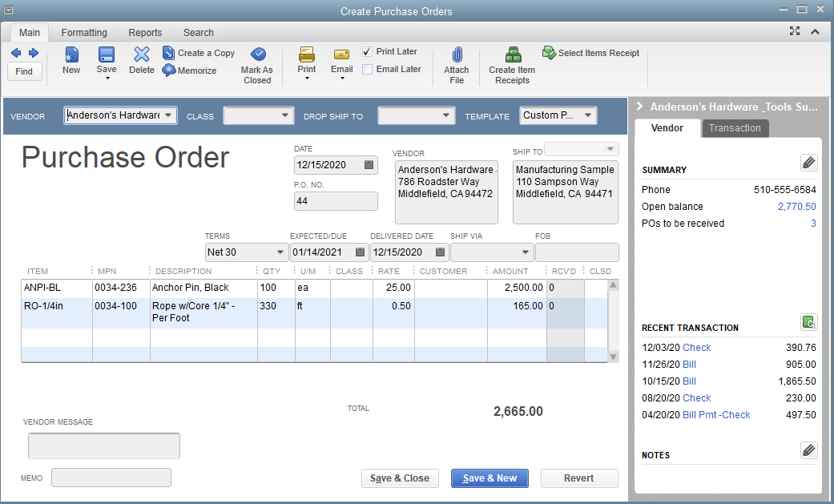This screenshot has height=504, width=834.
Task: Click the Mark As Closed icon
Action: point(257,54)
